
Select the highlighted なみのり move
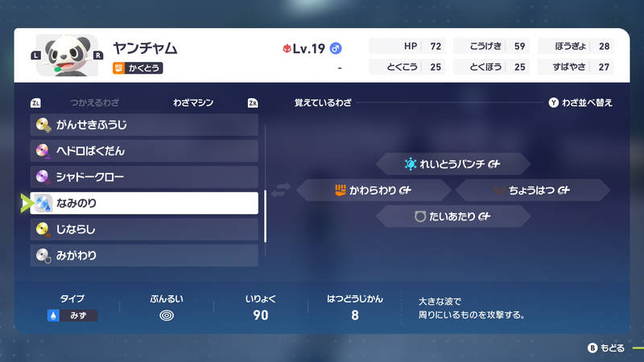[x=138, y=203]
